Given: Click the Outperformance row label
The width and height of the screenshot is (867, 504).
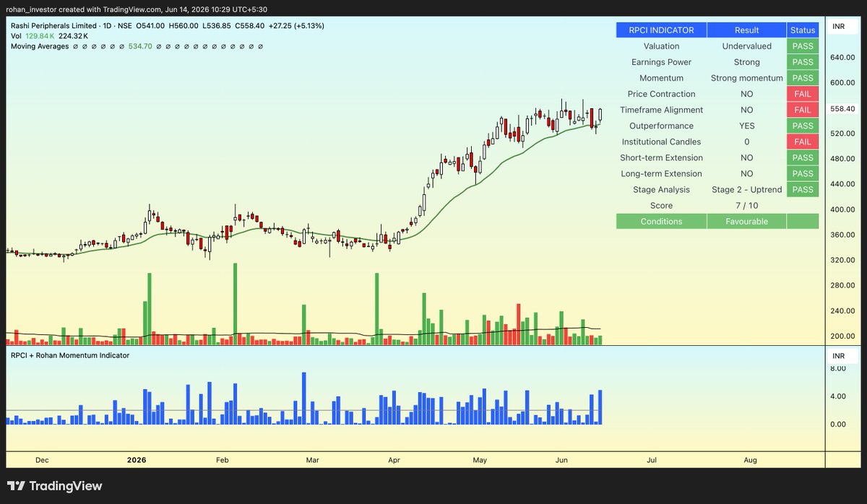Looking at the screenshot, I should point(661,126).
